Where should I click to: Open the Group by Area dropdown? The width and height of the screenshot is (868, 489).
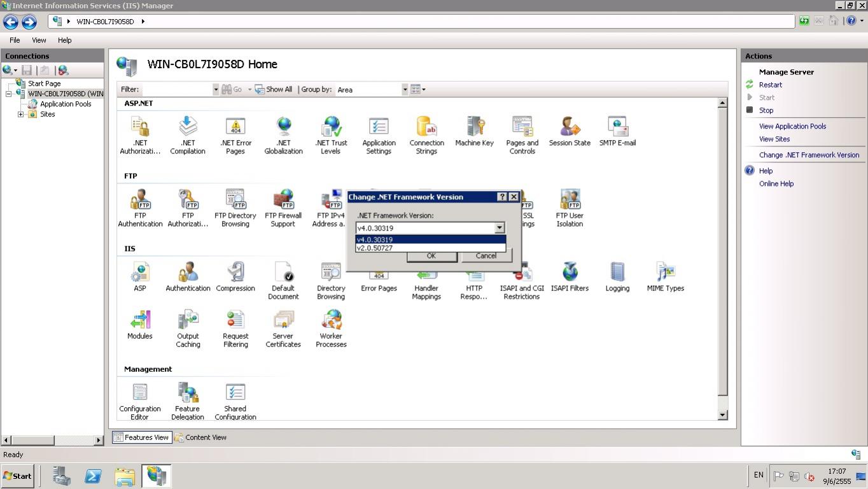click(x=405, y=90)
